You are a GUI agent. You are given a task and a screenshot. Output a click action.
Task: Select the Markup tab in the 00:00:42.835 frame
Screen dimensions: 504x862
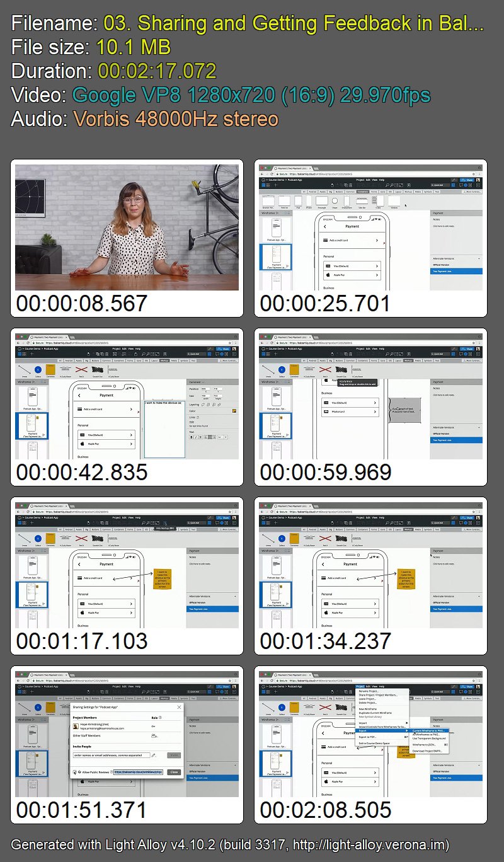(x=164, y=360)
